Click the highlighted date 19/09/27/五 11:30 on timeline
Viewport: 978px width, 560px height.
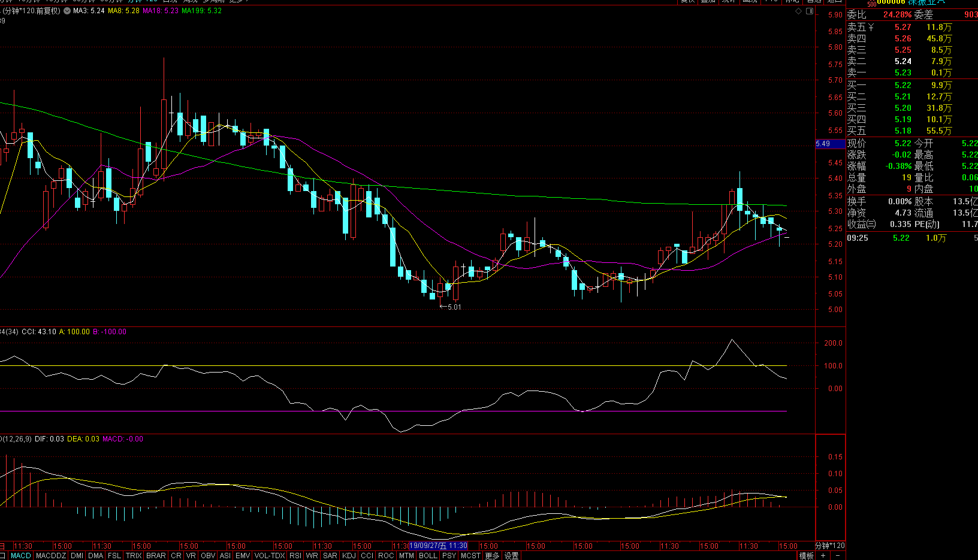pyautogui.click(x=438, y=546)
